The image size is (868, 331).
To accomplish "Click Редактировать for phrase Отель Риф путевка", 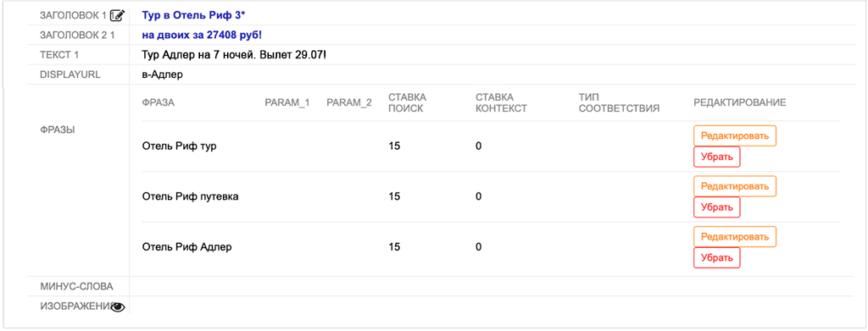I will coord(735,185).
